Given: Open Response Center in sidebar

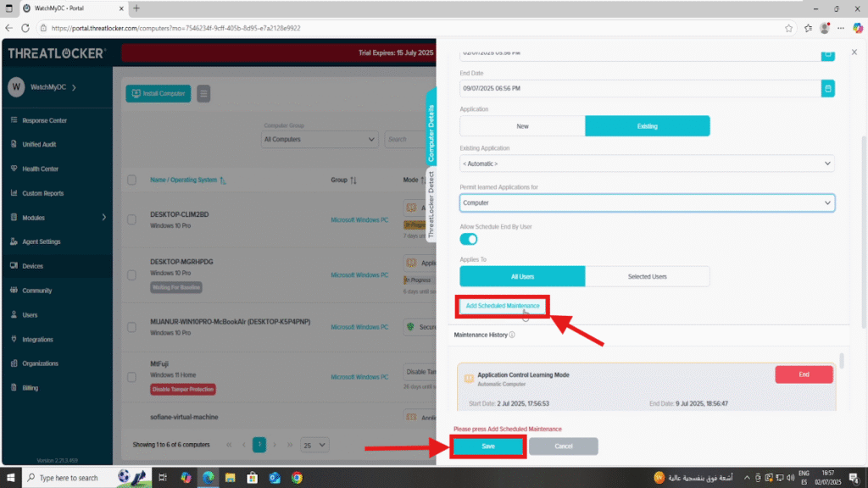Looking at the screenshot, I should coord(44,120).
